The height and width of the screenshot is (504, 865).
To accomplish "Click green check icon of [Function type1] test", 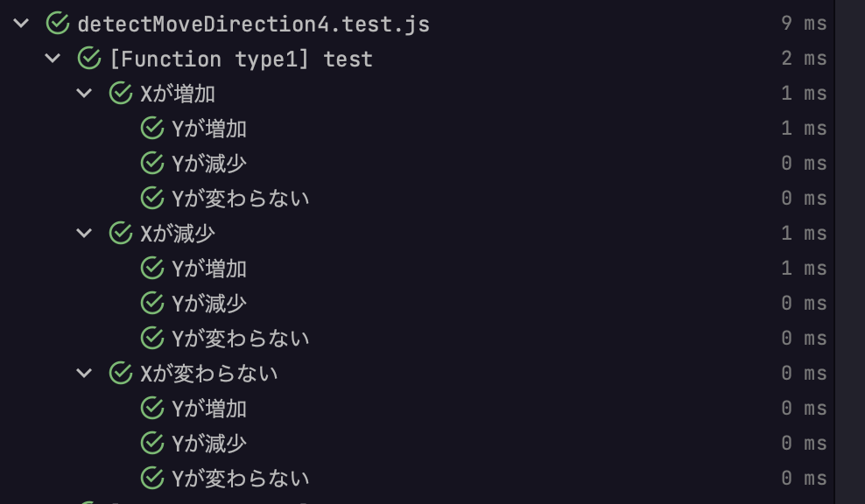I will pyautogui.click(x=88, y=58).
